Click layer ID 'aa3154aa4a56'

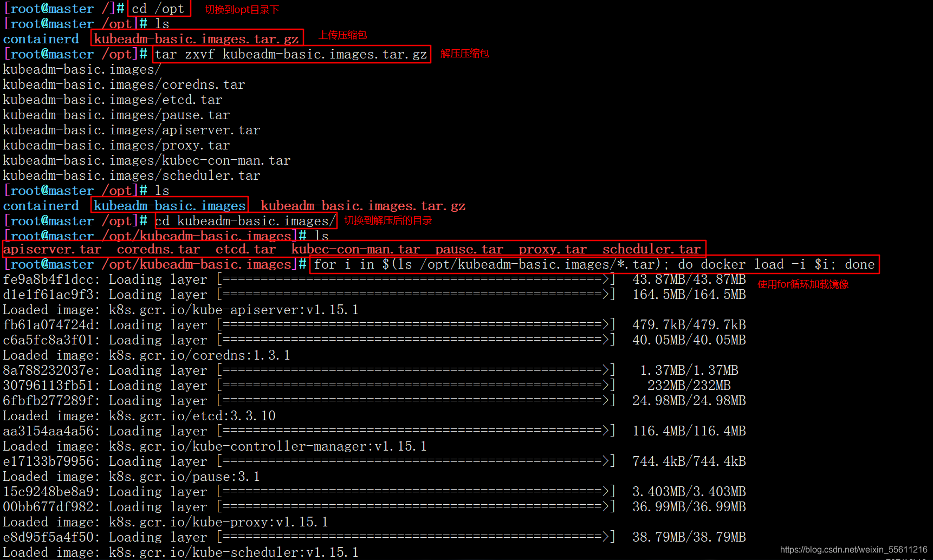[x=48, y=431]
